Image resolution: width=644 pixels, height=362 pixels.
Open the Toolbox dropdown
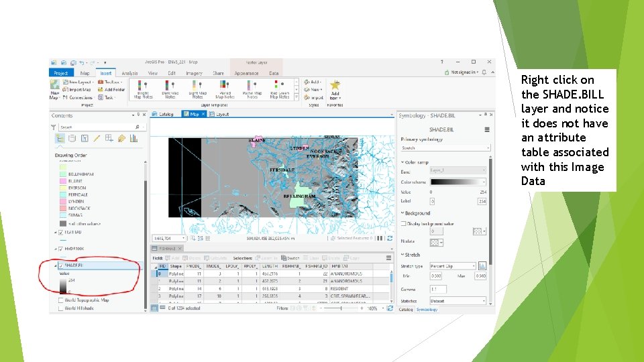[x=110, y=82]
